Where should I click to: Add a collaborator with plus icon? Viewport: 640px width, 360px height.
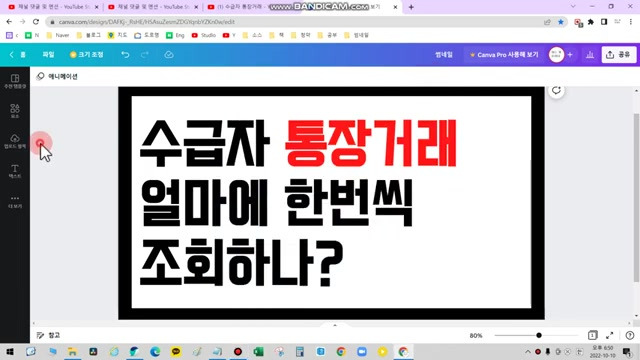tap(570, 55)
